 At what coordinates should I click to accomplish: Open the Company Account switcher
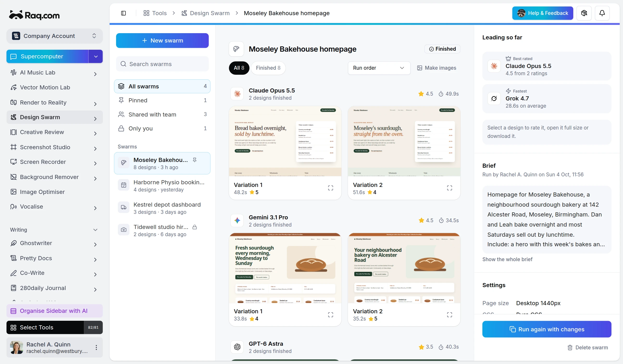(x=54, y=36)
